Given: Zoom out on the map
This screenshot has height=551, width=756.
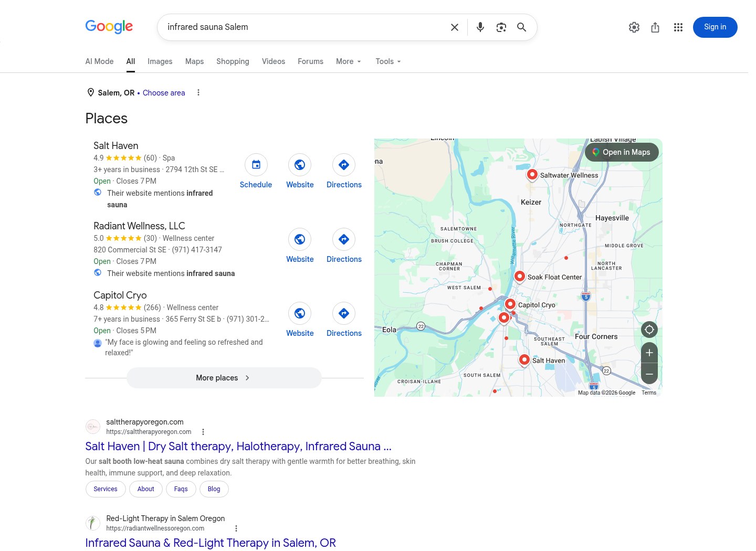Looking at the screenshot, I should 649,374.
